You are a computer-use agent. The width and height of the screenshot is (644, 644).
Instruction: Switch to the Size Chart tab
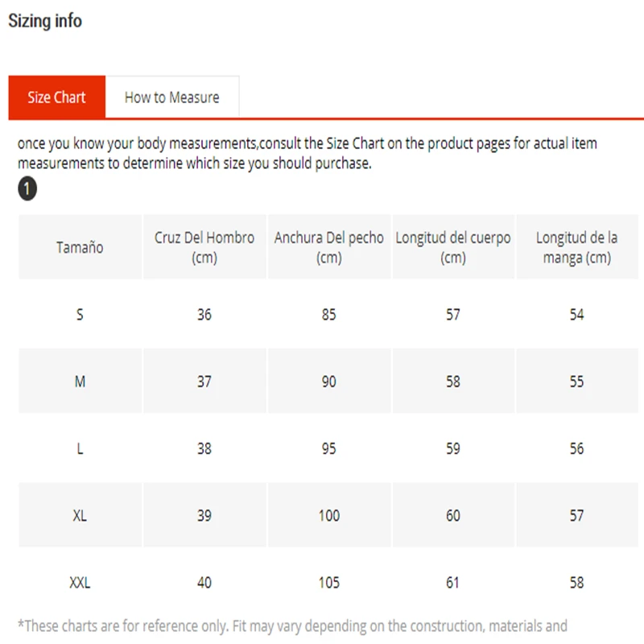click(x=56, y=97)
